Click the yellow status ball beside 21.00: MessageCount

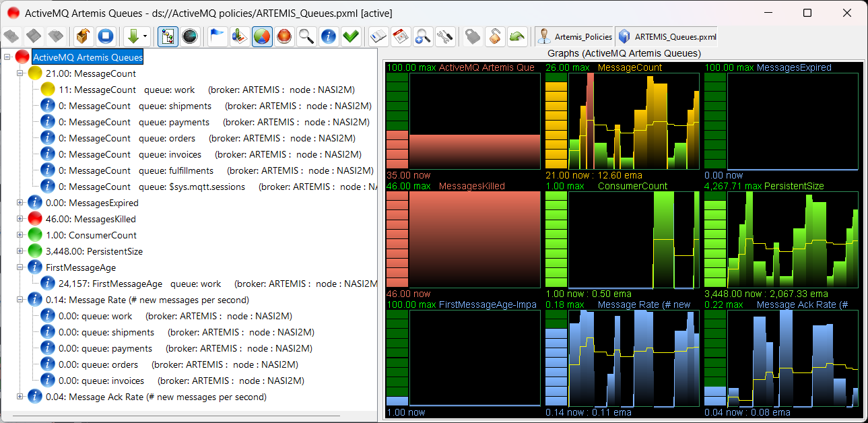35,73
